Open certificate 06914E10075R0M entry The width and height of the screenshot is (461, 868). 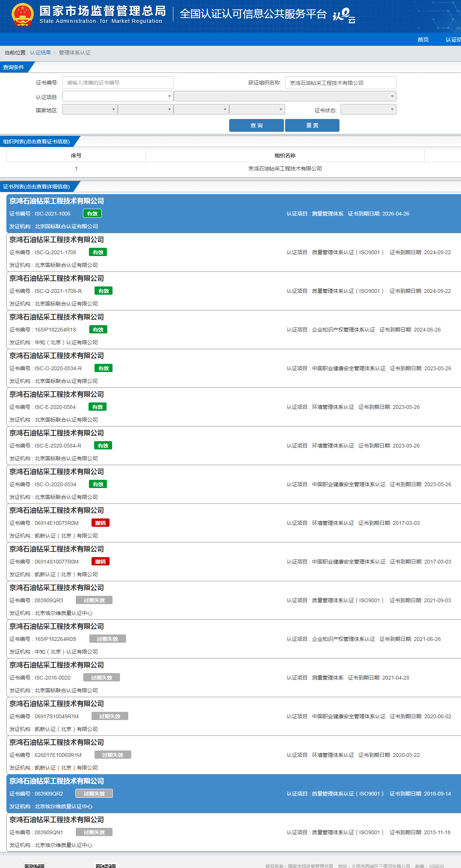233,523
